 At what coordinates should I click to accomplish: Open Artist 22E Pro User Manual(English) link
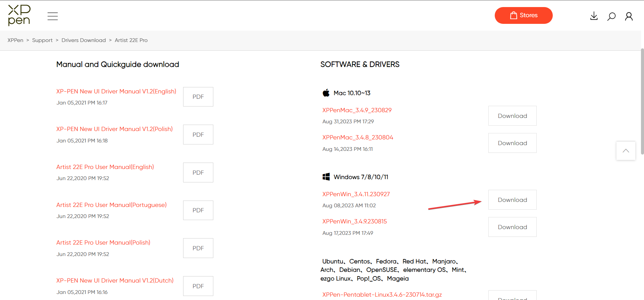point(105,167)
